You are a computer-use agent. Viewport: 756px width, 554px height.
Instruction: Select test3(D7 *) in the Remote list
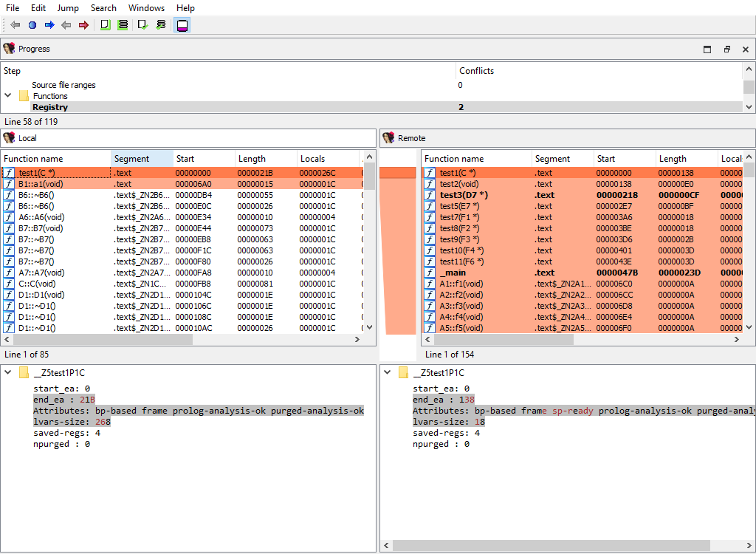pyautogui.click(x=465, y=195)
